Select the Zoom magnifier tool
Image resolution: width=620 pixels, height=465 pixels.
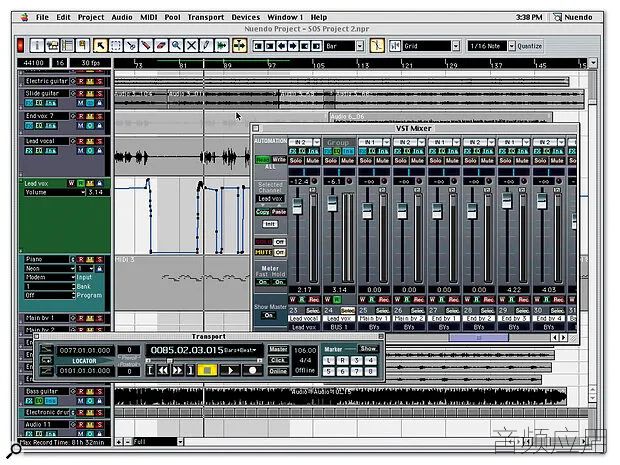(x=176, y=46)
